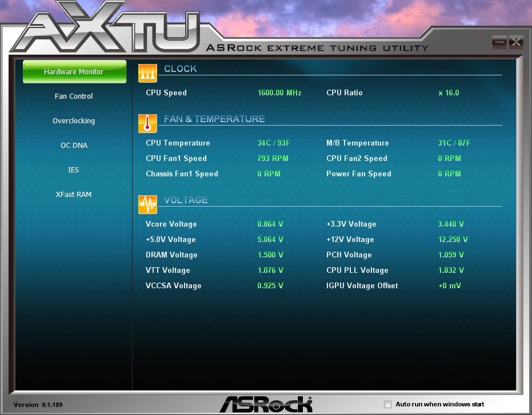The image size is (532, 415).
Task: Click the 3.440 V value
Action: (451, 224)
